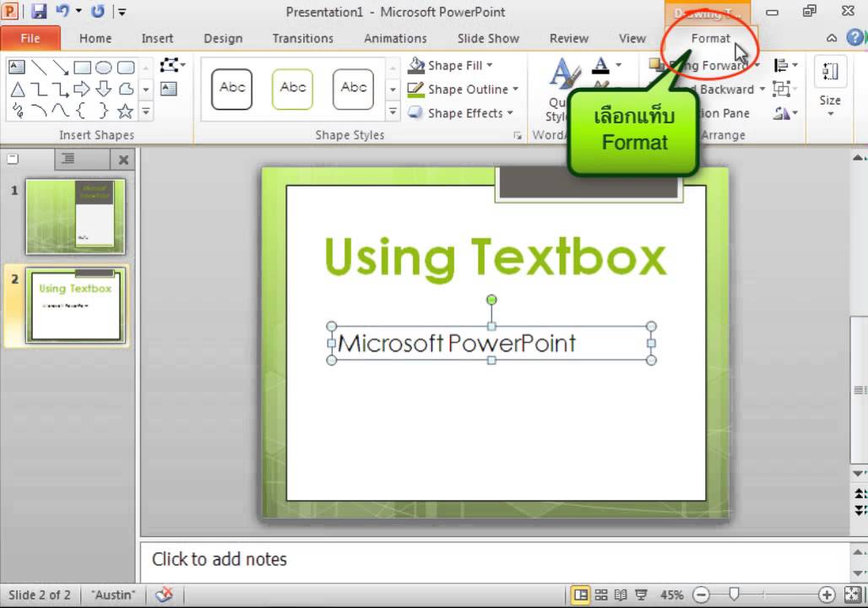The height and width of the screenshot is (608, 868).
Task: Open the File tab
Action: pyautogui.click(x=30, y=38)
